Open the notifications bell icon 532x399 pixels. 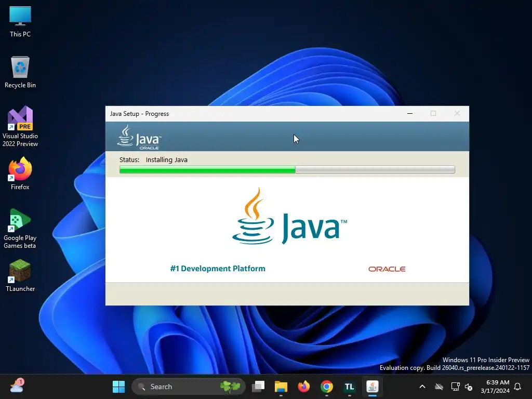(x=517, y=387)
